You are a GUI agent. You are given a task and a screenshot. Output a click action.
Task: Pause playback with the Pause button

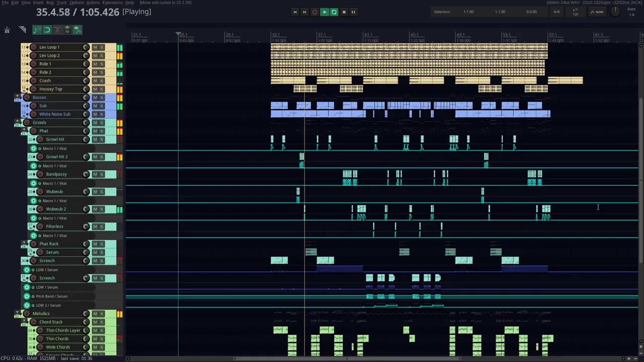tap(353, 12)
